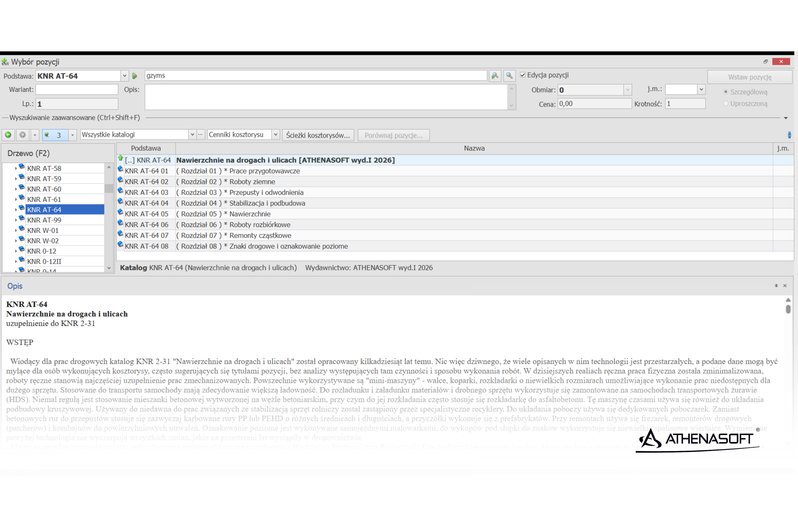Open the Cenniki kosztorysu dropdown
The image size is (798, 532).
click(x=276, y=135)
